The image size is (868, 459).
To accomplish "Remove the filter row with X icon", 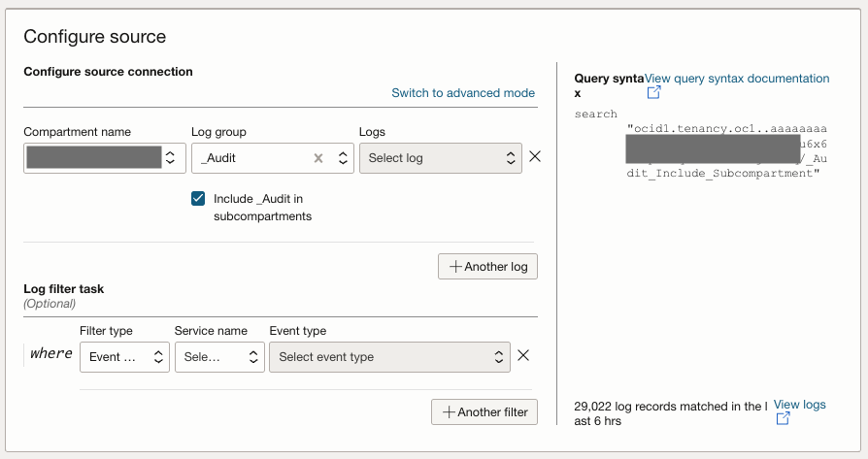I will coord(523,355).
